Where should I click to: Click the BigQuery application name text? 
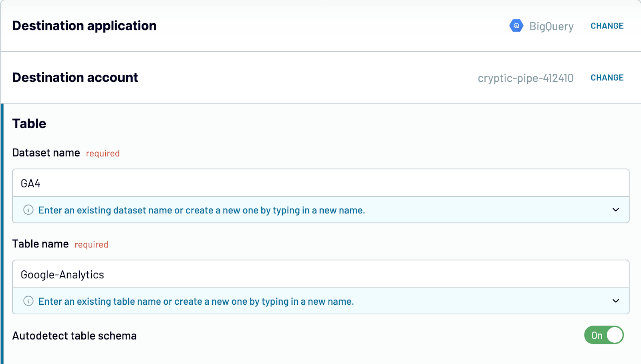pos(552,26)
